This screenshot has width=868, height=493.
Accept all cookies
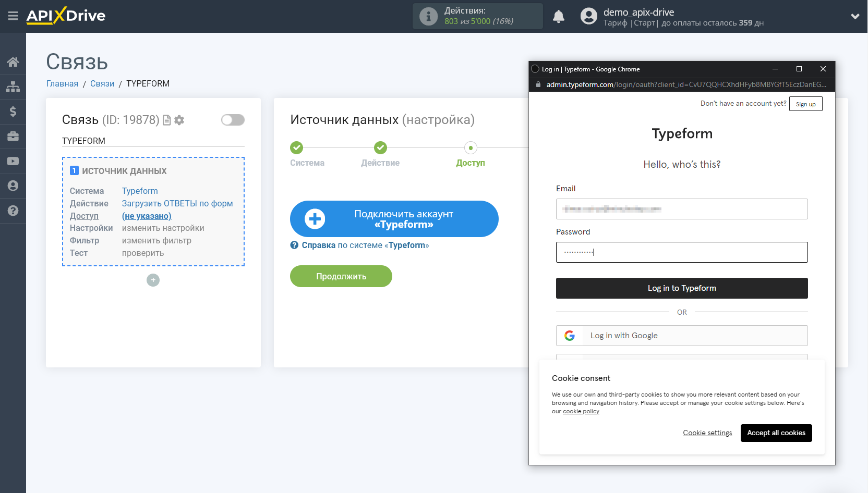tap(776, 433)
